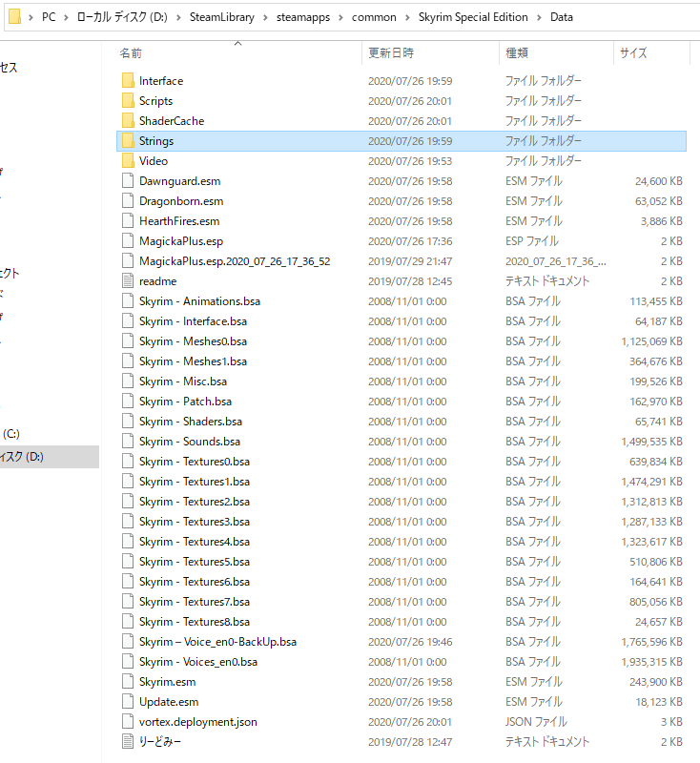Select ディスク (D:) in the navigation pane
Image resolution: width=700 pixels, height=763 pixels.
[50, 457]
